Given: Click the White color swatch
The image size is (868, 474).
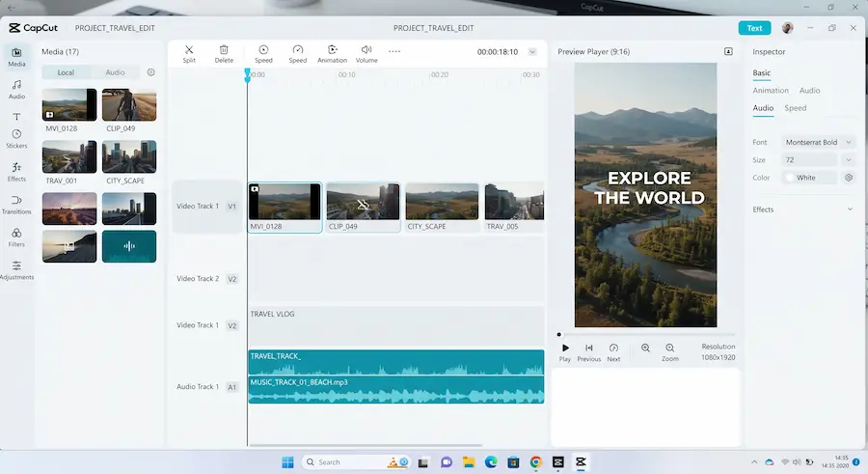Looking at the screenshot, I should pyautogui.click(x=789, y=178).
